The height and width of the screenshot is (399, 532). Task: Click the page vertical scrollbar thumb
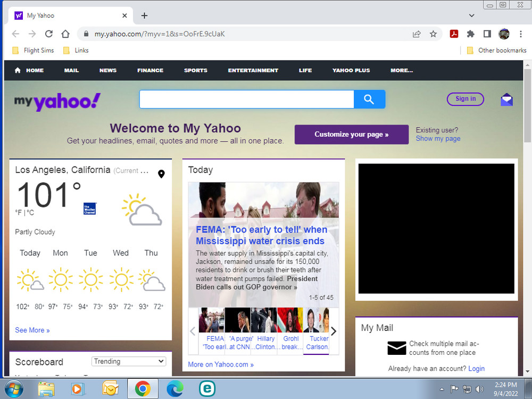click(x=527, y=105)
